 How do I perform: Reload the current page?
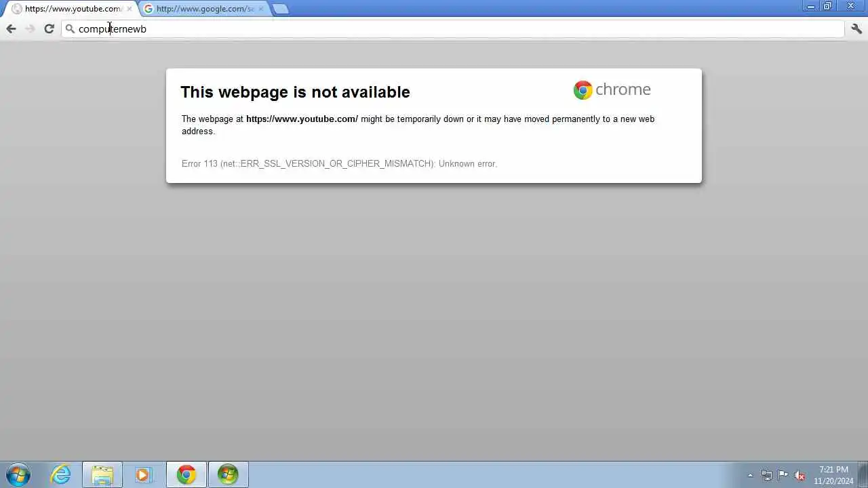(x=49, y=28)
